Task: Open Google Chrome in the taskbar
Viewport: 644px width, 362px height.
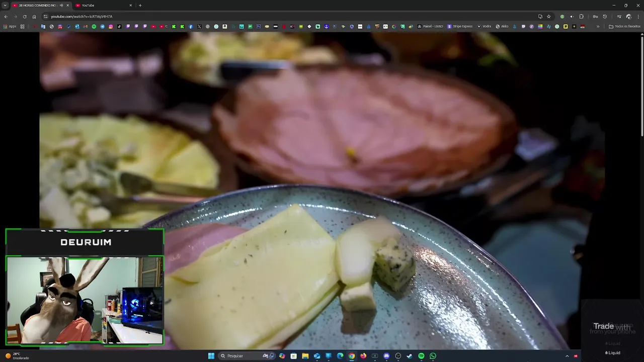Action: pyautogui.click(x=352, y=356)
